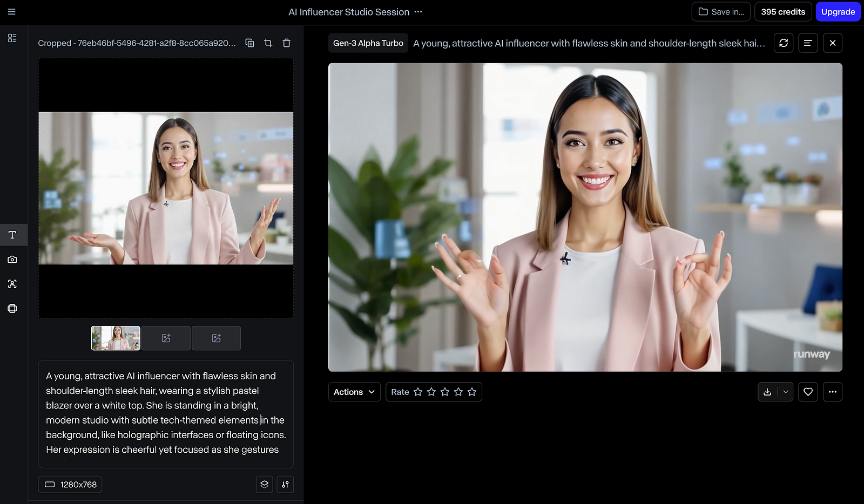Open the Image input tool
Viewport: 864px width, 504px height.
(12, 260)
